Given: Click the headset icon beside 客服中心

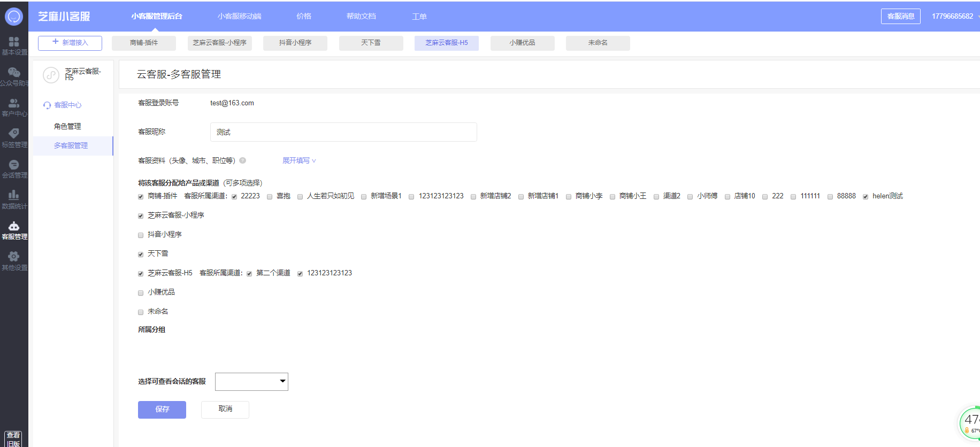Looking at the screenshot, I should tap(47, 105).
